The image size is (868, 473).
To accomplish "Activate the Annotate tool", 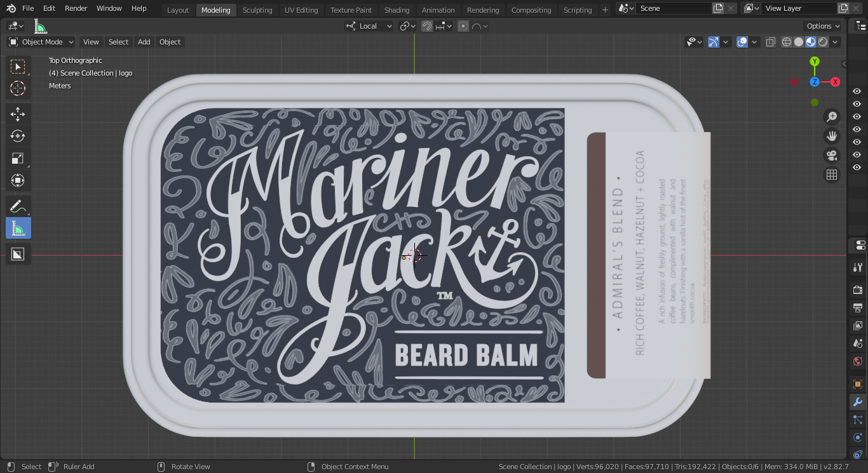I will click(x=18, y=206).
